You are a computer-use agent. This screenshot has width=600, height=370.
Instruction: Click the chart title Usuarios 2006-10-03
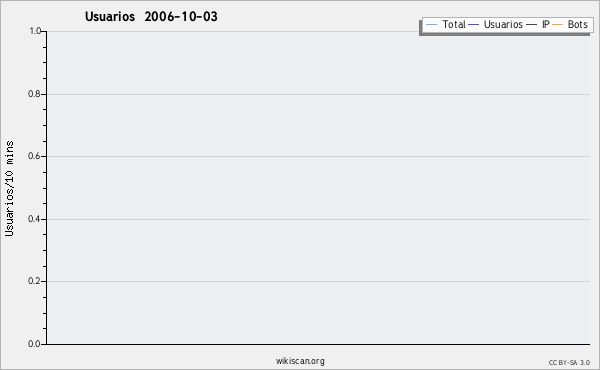(x=151, y=16)
